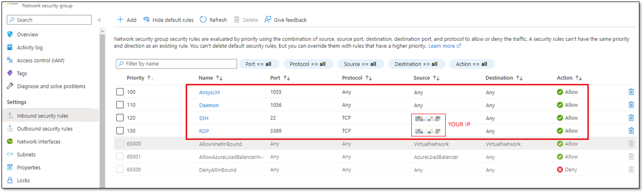Check the box for priority 120 rule
The width and height of the screenshot is (644, 193).
point(120,118)
